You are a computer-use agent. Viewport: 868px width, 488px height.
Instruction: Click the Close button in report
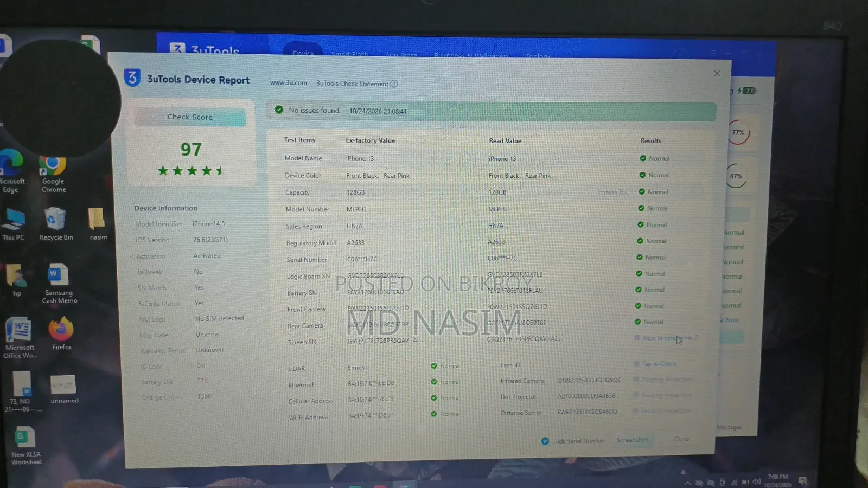[681, 439]
